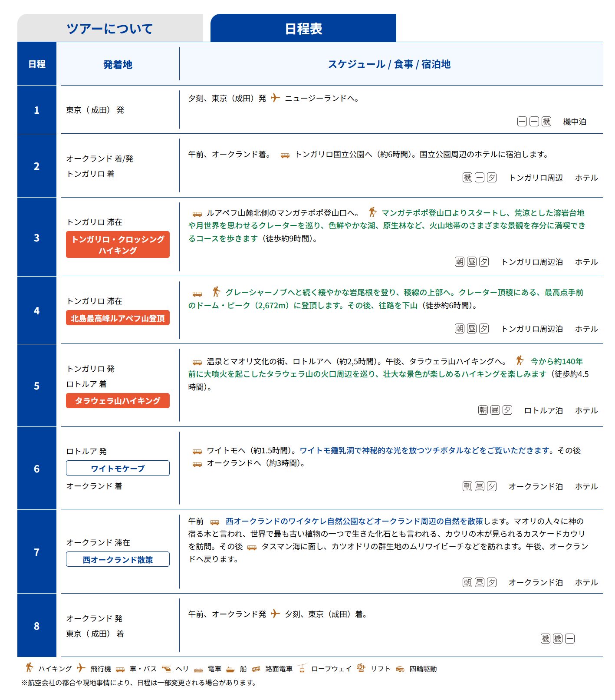Click the lift icon in the legend
The height and width of the screenshot is (700, 615).
(361, 668)
